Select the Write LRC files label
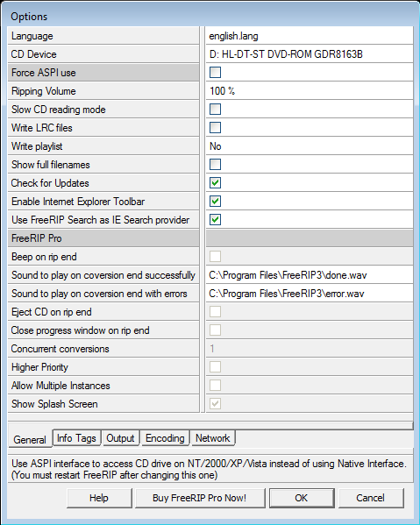The width and height of the screenshot is (420, 525). 103,128
